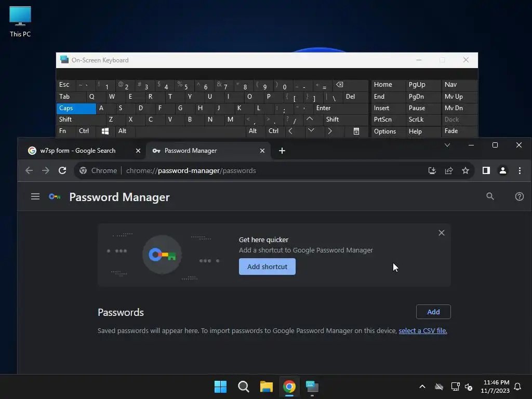532x399 pixels.
Task: Click Del key on On-Screen Keyboard
Action: (x=355, y=97)
